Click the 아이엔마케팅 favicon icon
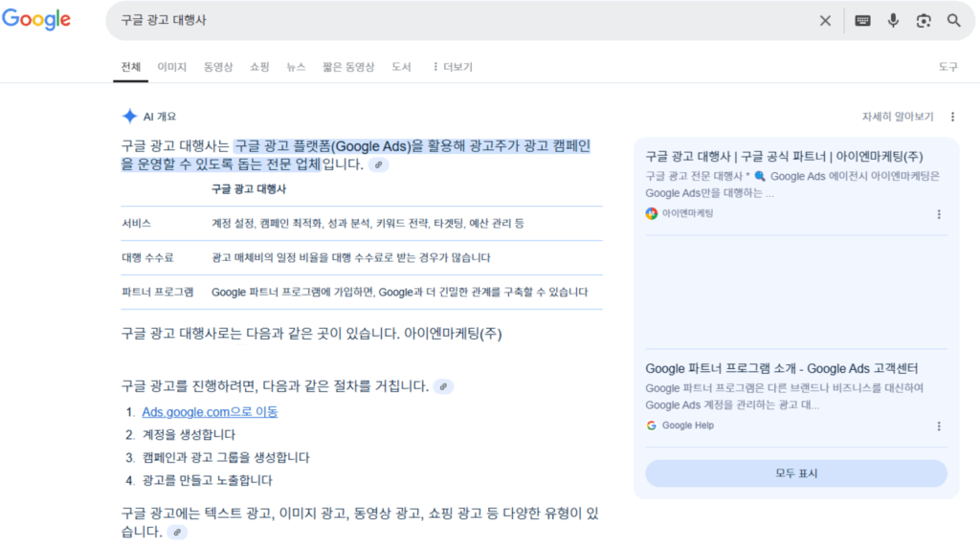Viewport: 980px width, 546px height. click(x=651, y=213)
